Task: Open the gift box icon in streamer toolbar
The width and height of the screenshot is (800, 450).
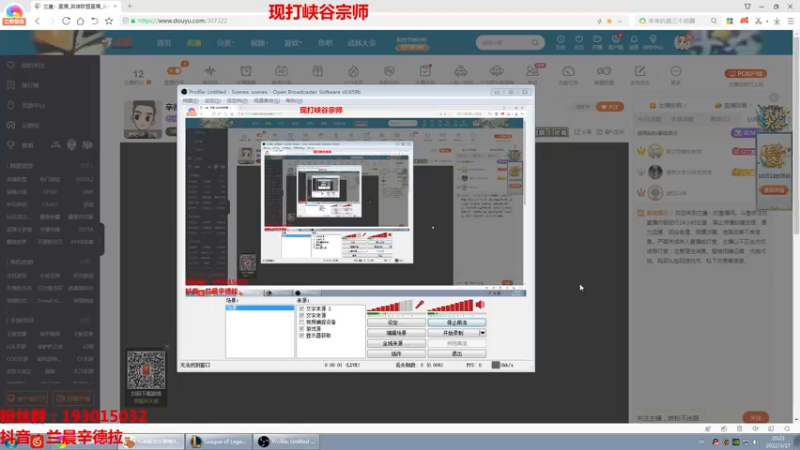Action: [317, 71]
